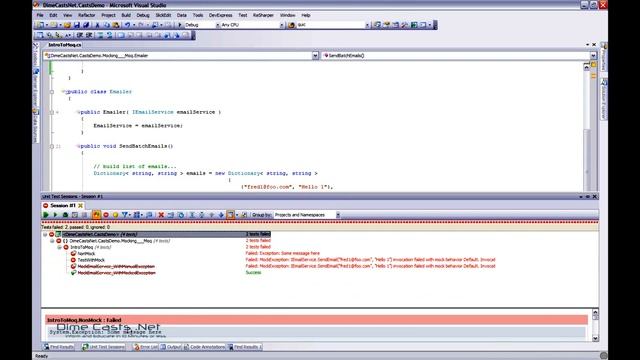Click the IEmailService type in constructor
Viewport: 640px width, 360px height.
coord(153,112)
